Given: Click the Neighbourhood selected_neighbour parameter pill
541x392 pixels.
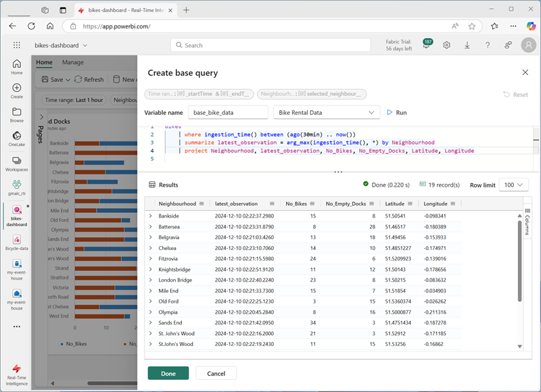Looking at the screenshot, I should click(x=312, y=94).
